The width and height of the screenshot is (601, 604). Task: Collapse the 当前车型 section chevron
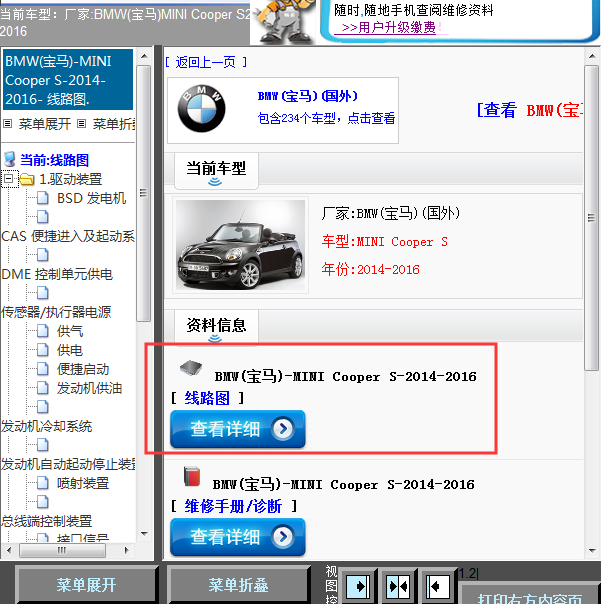coord(215,181)
